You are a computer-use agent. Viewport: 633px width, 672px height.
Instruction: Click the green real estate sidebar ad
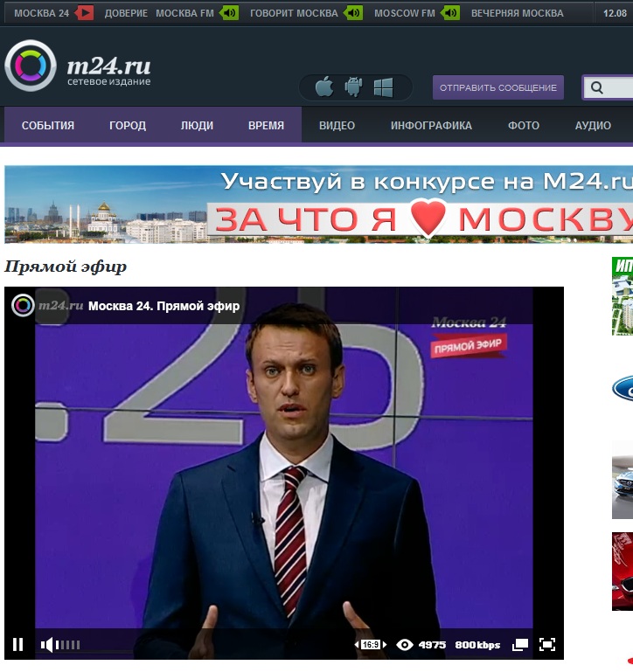click(x=623, y=295)
